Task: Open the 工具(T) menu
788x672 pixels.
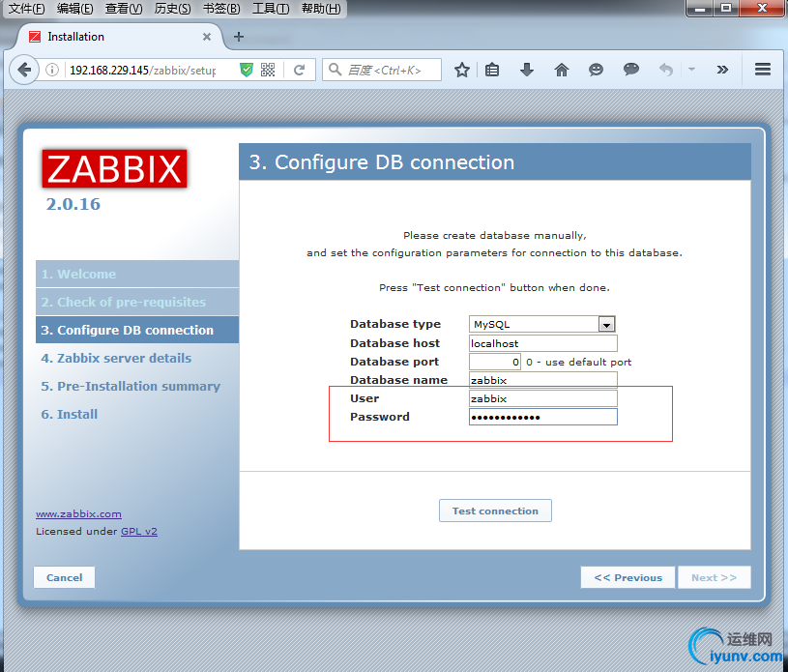Action: point(271,9)
